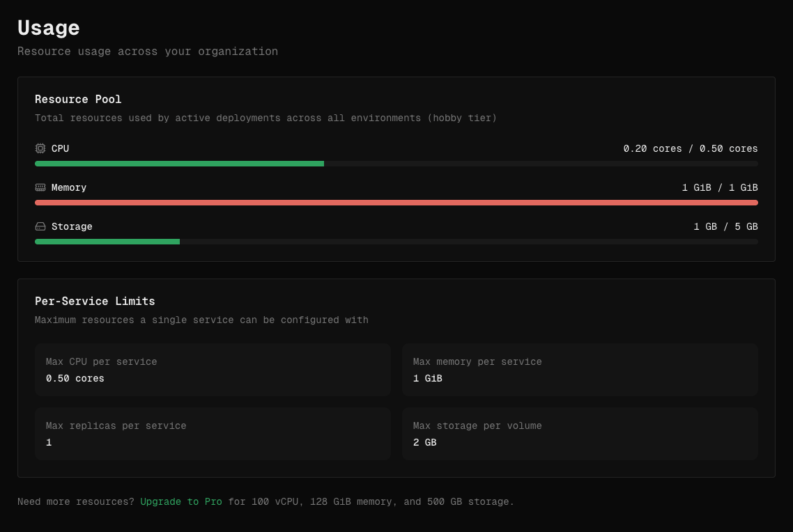Click the Memory module icon
The height and width of the screenshot is (532, 793).
tap(40, 187)
